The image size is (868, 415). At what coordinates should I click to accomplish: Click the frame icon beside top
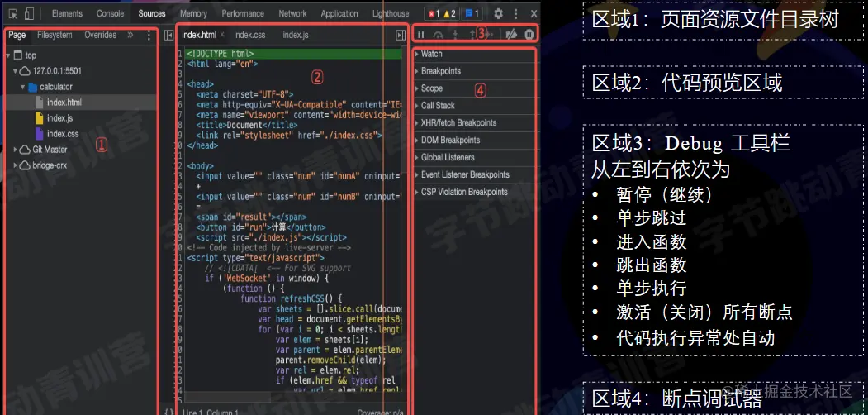click(17, 55)
